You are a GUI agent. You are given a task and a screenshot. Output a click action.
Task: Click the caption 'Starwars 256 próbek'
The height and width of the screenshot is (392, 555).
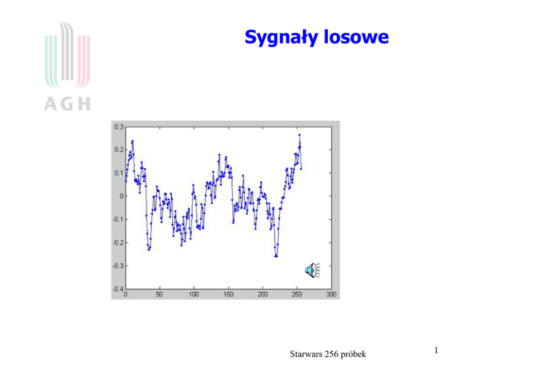point(328,354)
